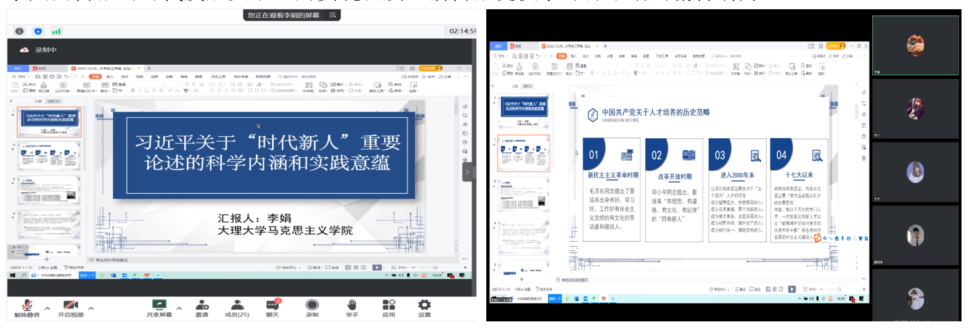980x330 pixels.
Task: Click the blue security shield icon
Action: [38, 31]
